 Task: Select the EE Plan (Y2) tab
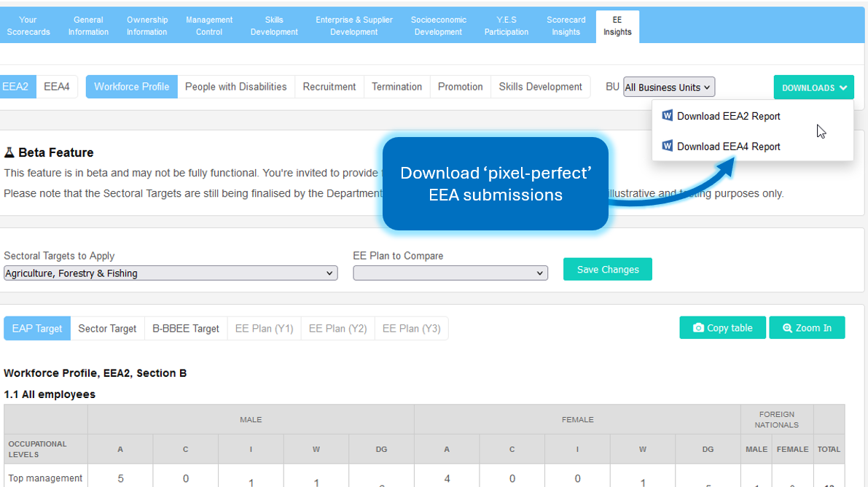[337, 329]
